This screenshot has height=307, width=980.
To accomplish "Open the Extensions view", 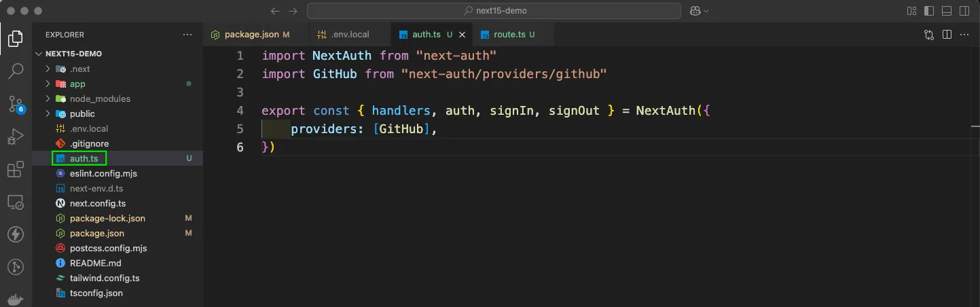I will click(16, 169).
